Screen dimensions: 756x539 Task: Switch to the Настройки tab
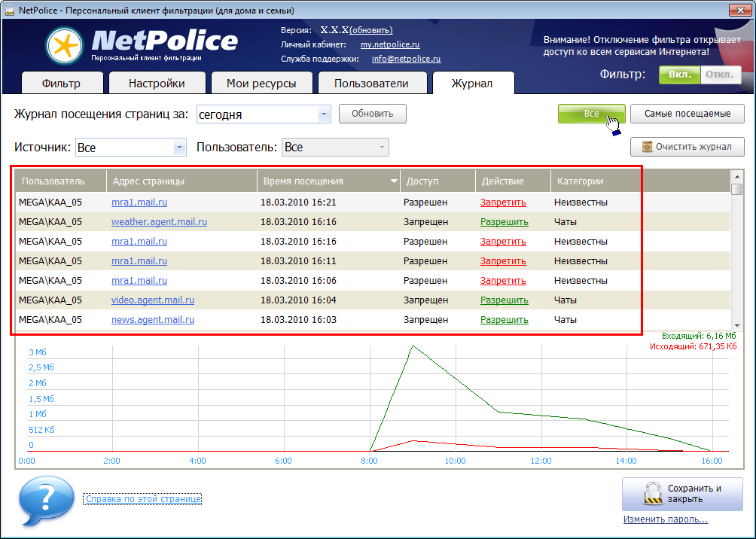pos(157,83)
